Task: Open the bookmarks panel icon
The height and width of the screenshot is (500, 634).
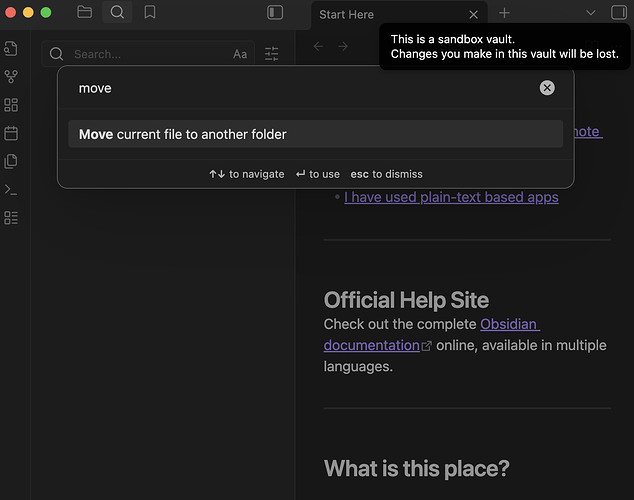Action: click(149, 13)
